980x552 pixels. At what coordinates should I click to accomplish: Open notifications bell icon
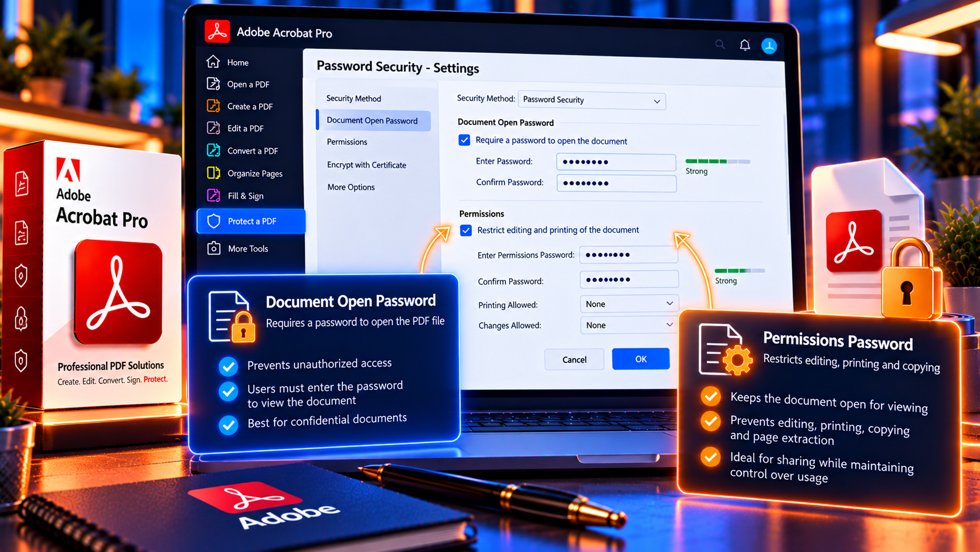click(745, 45)
